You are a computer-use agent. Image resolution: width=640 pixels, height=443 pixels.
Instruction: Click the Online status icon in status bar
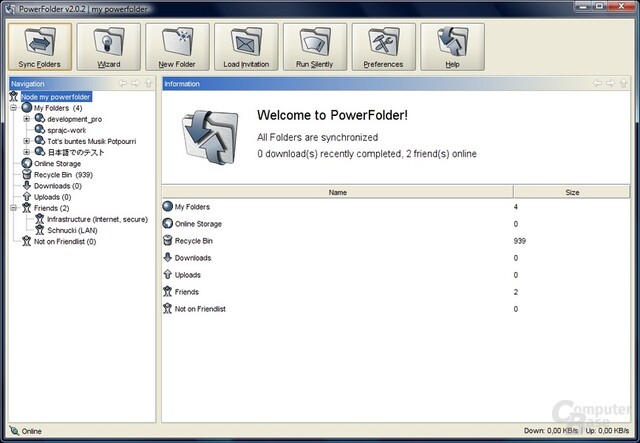click(14, 431)
